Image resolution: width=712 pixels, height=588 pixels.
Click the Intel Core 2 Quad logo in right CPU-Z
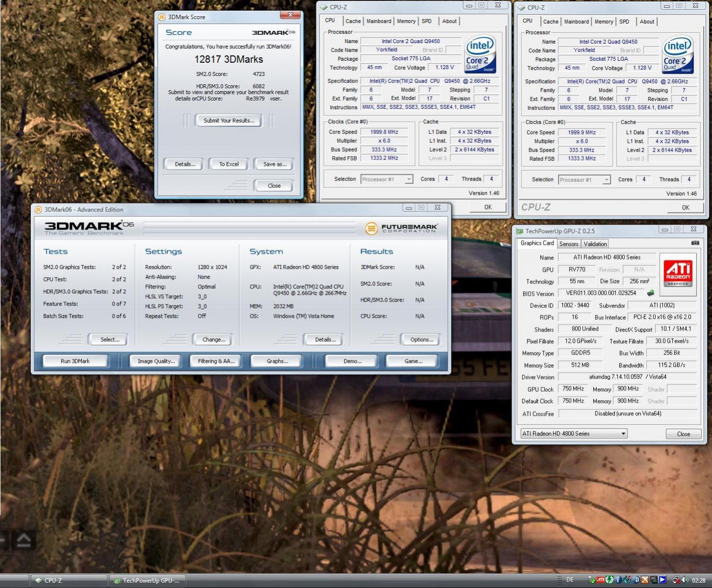[x=678, y=55]
